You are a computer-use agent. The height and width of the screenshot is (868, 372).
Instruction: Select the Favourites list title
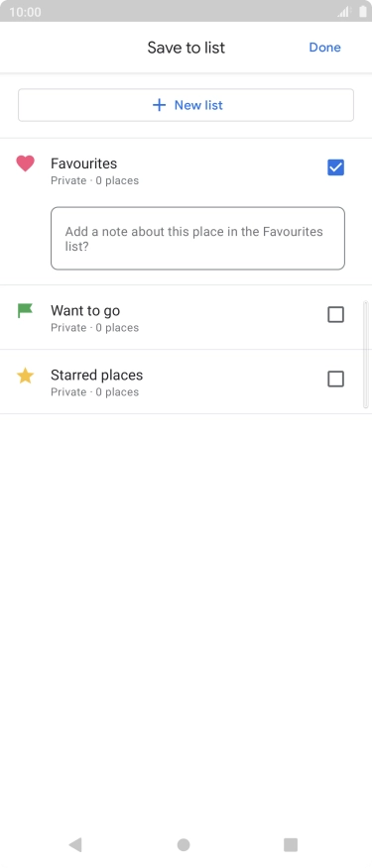tap(83, 163)
